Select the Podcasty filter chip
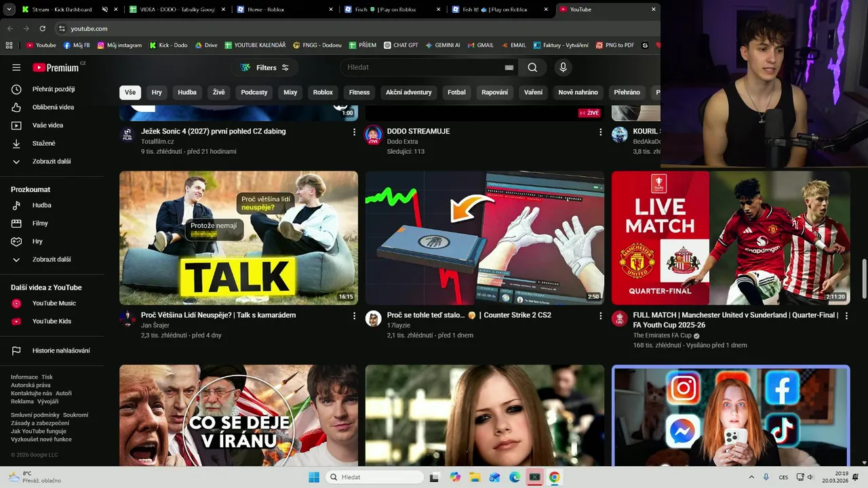This screenshot has height=488, width=868. click(x=254, y=92)
